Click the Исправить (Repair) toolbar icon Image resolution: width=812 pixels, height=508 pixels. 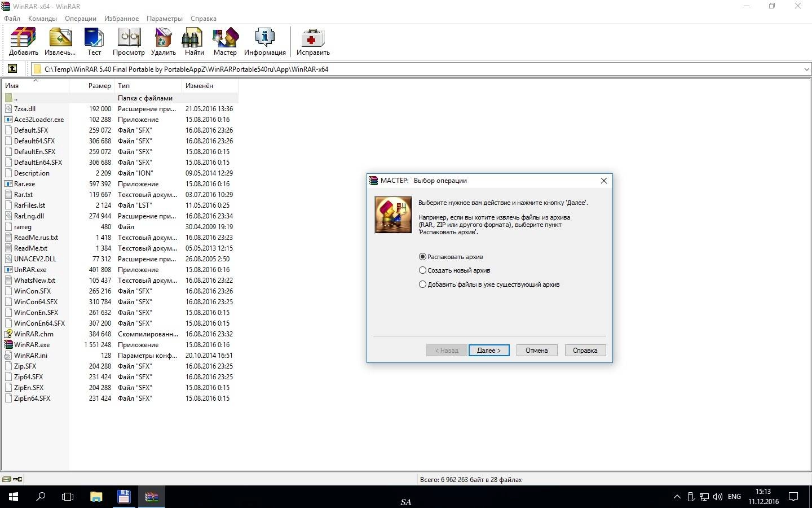(313, 42)
